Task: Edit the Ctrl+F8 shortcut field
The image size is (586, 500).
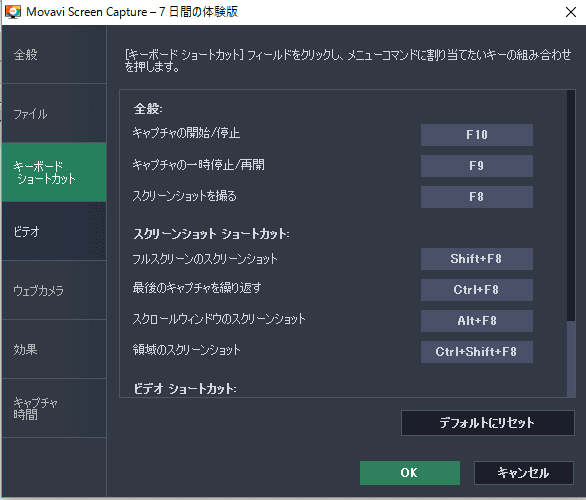Action: 476,290
